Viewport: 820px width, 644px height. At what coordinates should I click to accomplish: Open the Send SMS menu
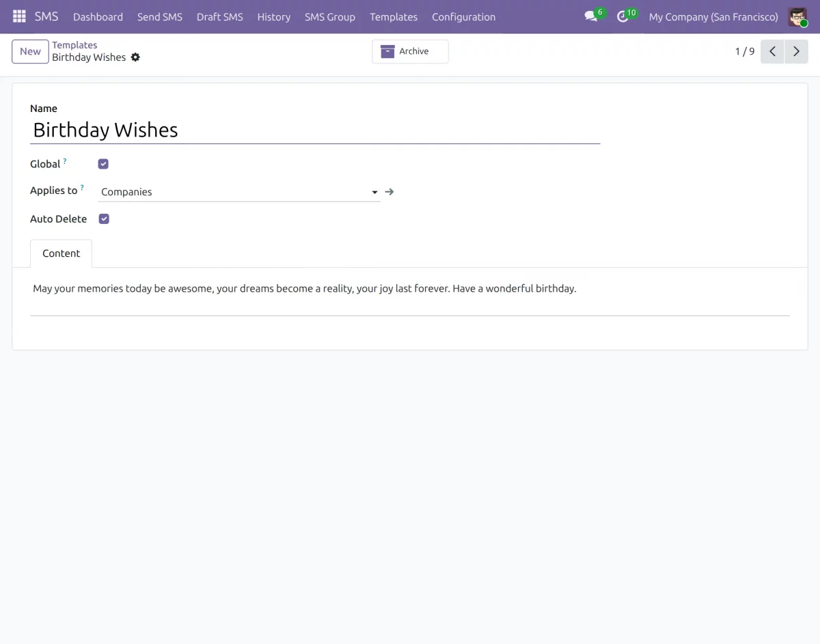click(159, 16)
